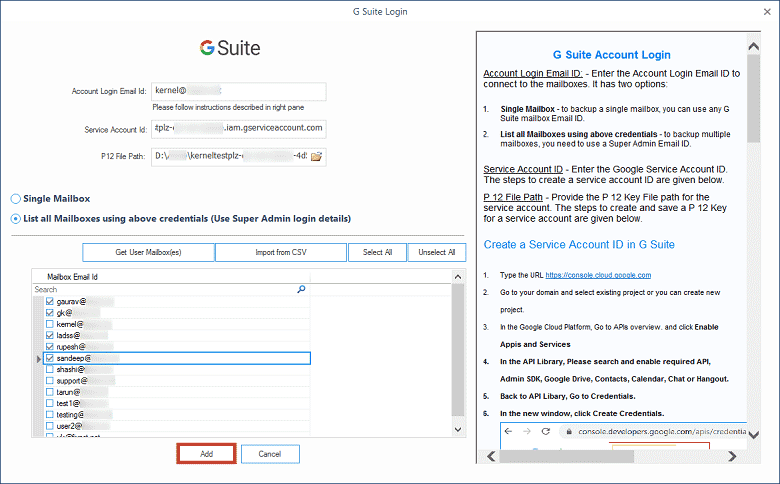Click the mailbox list scroll down arrow

coord(458,429)
